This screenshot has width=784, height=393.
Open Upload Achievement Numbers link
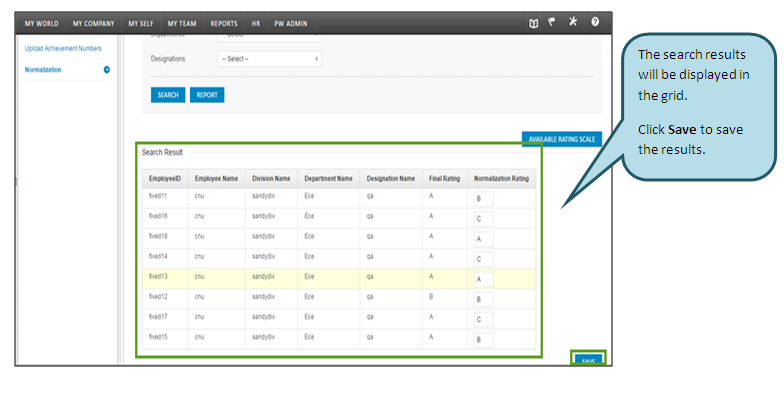pos(63,48)
